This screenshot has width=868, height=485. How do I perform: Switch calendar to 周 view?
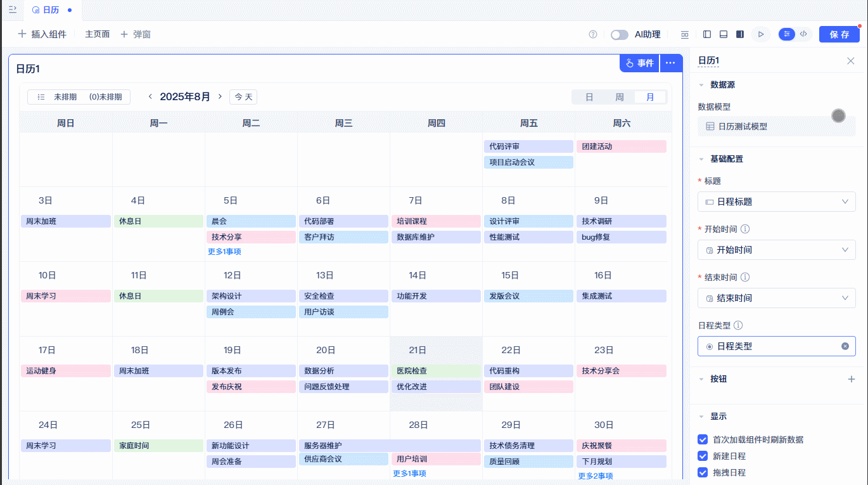click(x=620, y=97)
